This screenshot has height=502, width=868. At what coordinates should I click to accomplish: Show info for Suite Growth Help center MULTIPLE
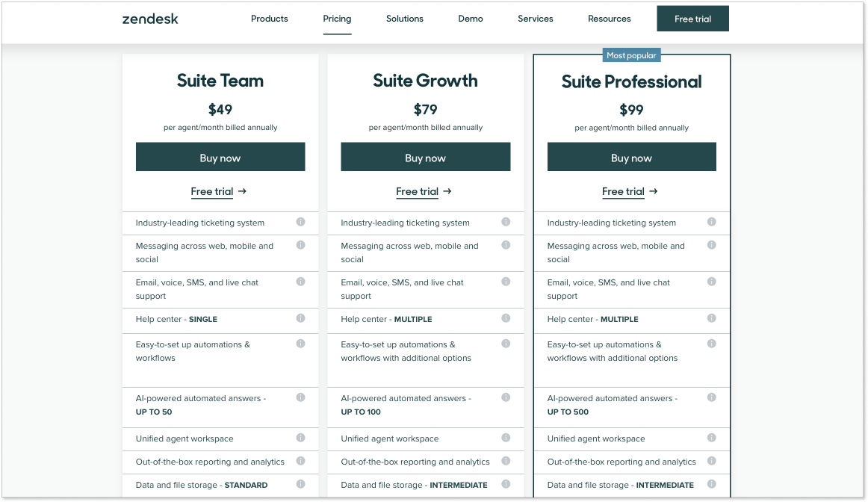point(506,318)
